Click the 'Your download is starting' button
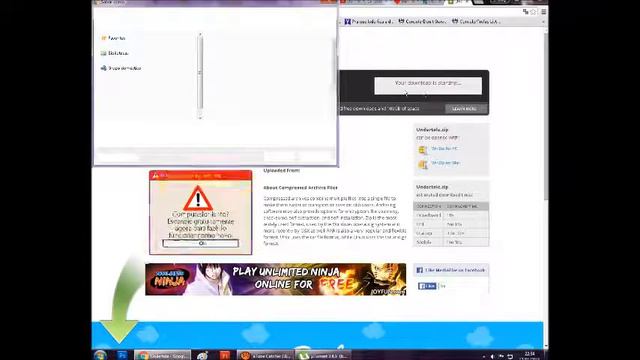The height and width of the screenshot is (360, 640). click(428, 86)
